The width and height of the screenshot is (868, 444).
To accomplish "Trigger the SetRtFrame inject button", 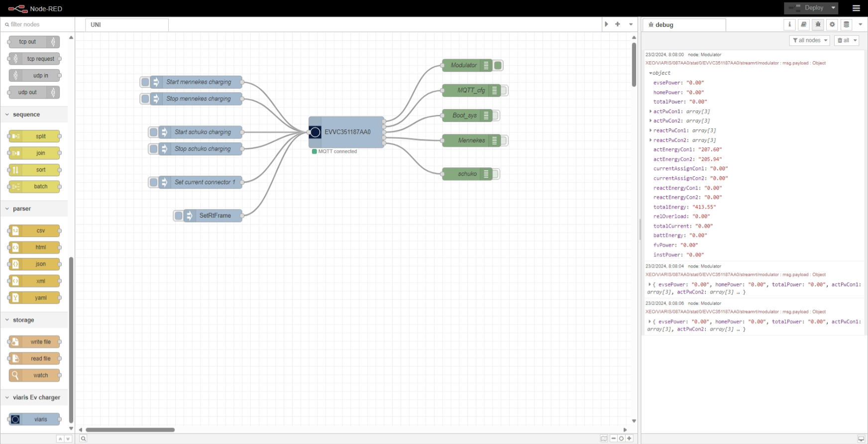I will 178,216.
